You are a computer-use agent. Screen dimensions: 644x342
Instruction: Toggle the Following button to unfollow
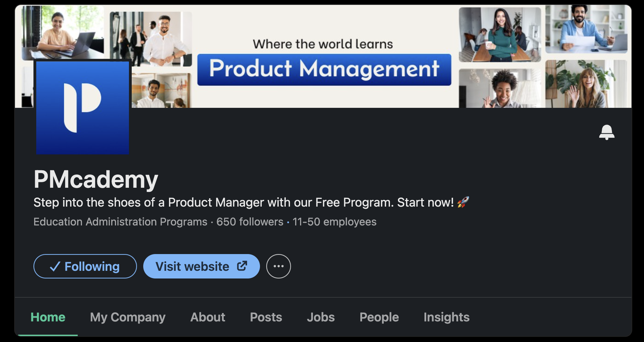tap(85, 266)
